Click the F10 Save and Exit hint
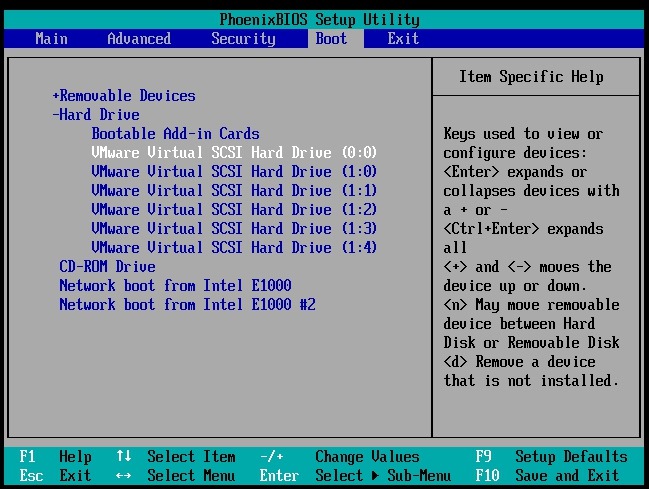Screen dimensions: 649x489 548,475
